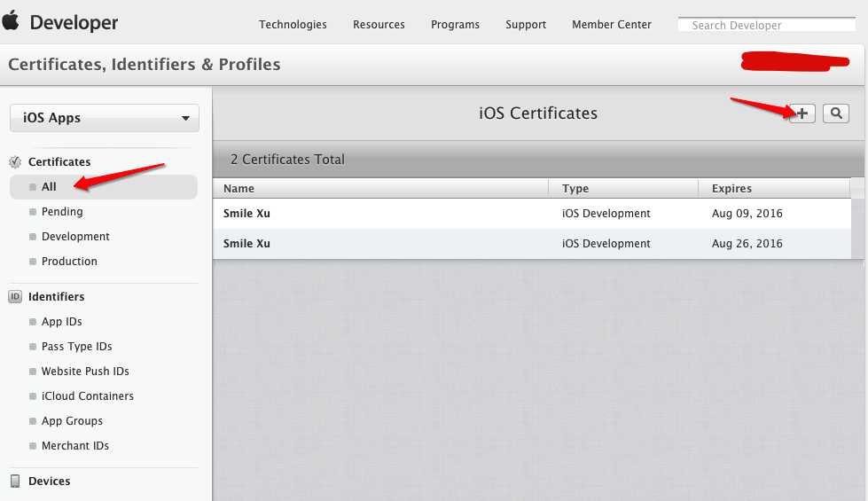Open the Member Center menu item
This screenshot has height=501, width=868.
[x=612, y=25]
